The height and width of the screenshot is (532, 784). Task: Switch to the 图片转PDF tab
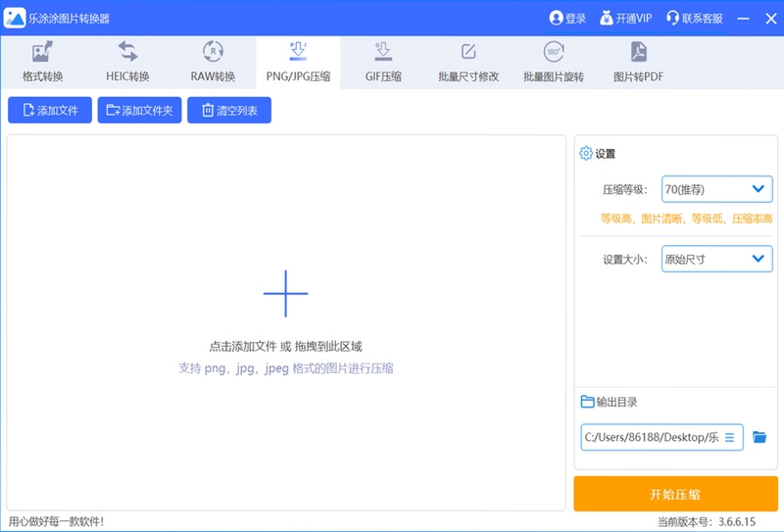(x=639, y=62)
